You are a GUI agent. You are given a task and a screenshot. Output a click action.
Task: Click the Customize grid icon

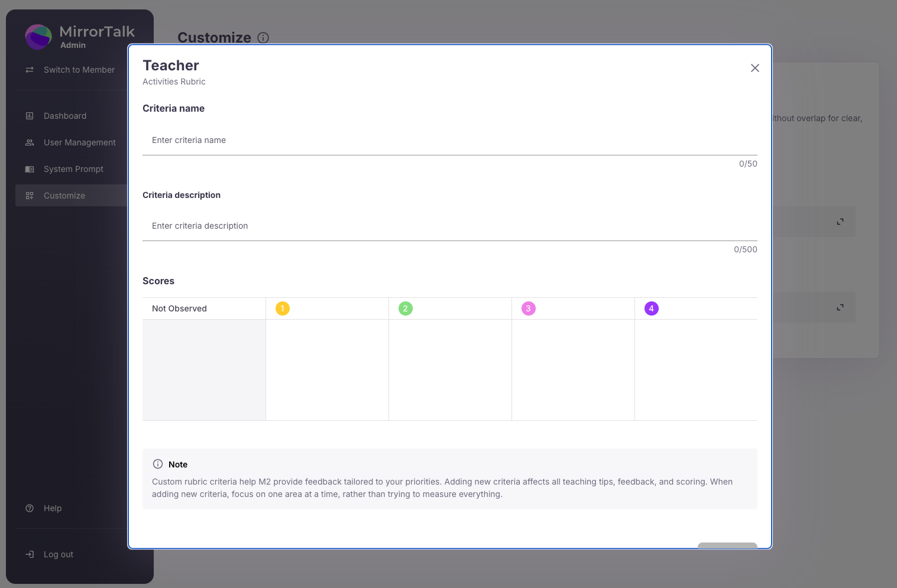coord(30,196)
